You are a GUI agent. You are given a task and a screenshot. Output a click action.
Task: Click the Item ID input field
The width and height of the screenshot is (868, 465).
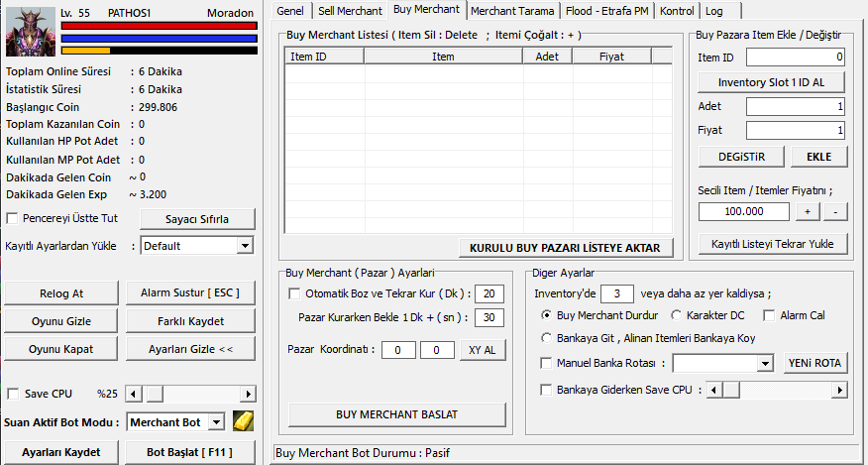pos(795,58)
